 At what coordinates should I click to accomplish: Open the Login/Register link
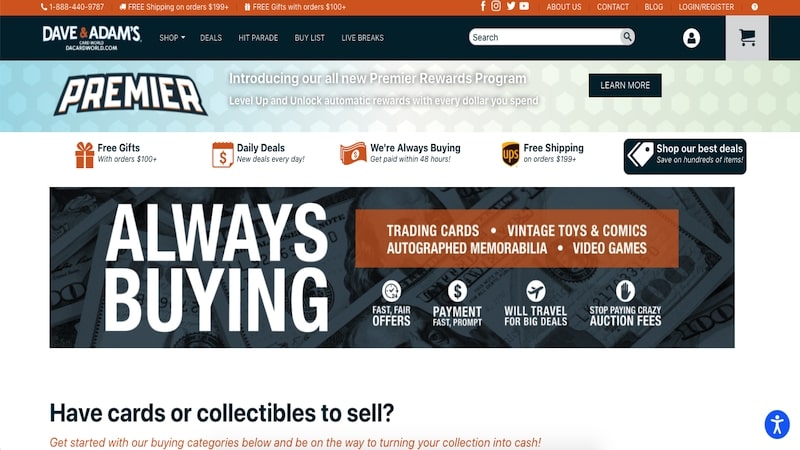click(x=706, y=7)
